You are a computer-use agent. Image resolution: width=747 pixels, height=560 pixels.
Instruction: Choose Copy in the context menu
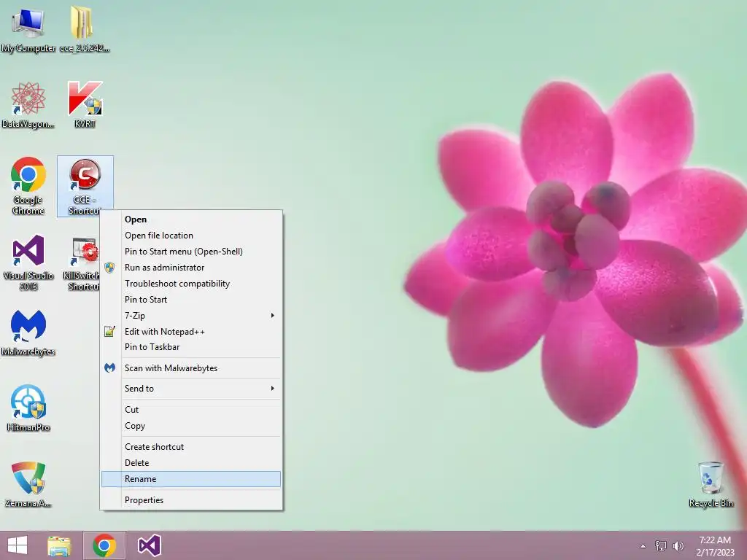pyautogui.click(x=191, y=426)
